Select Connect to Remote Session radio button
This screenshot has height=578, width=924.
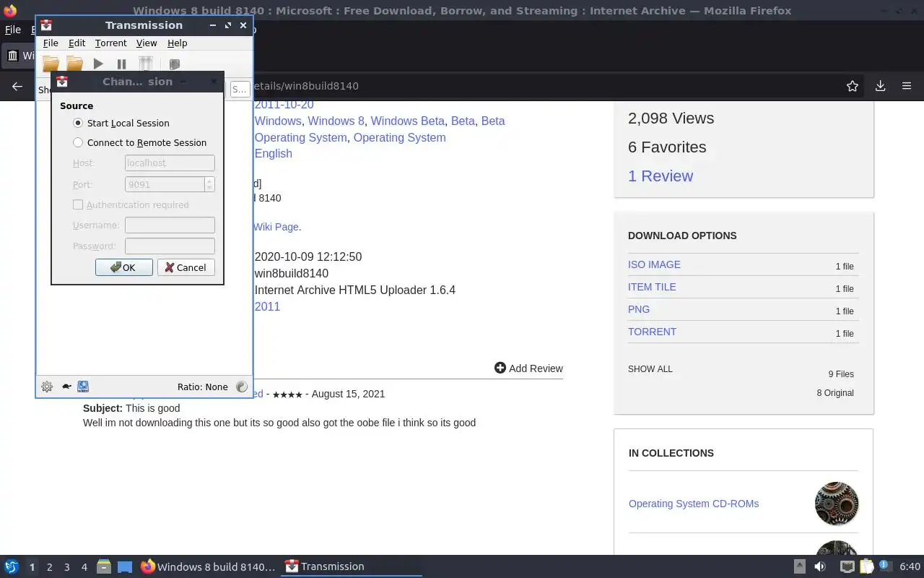coord(78,142)
